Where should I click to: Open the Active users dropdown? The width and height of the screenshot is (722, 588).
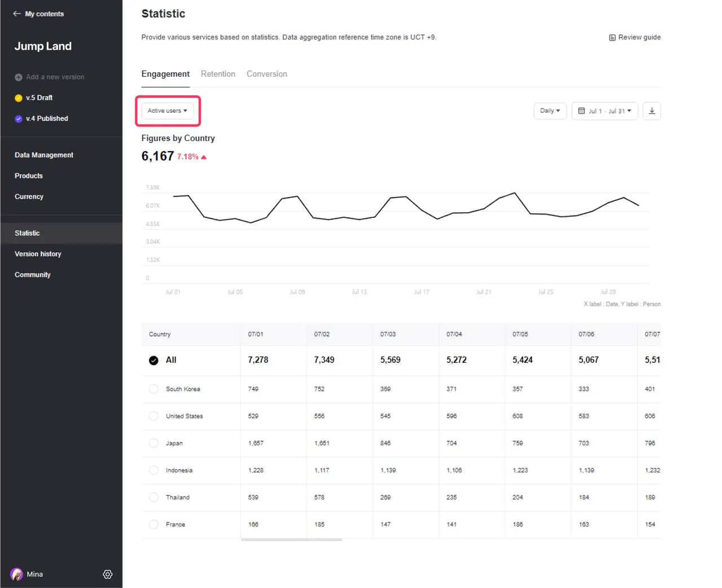167,111
